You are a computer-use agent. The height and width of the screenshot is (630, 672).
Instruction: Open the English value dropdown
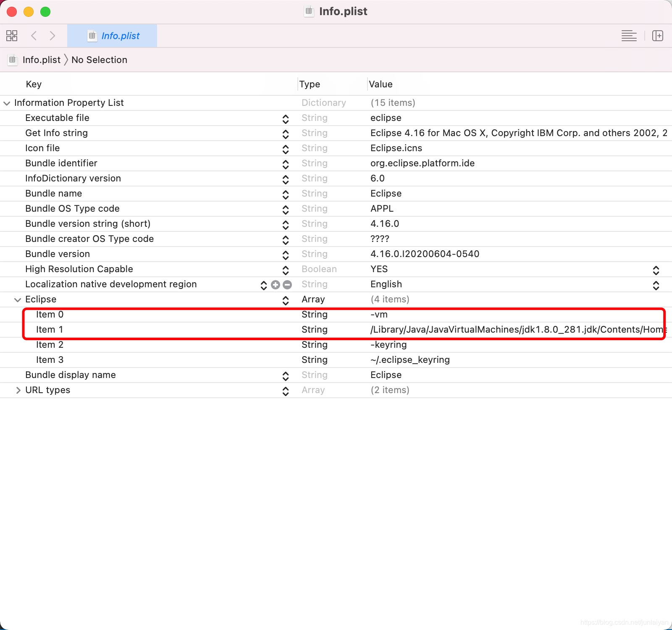(x=656, y=285)
